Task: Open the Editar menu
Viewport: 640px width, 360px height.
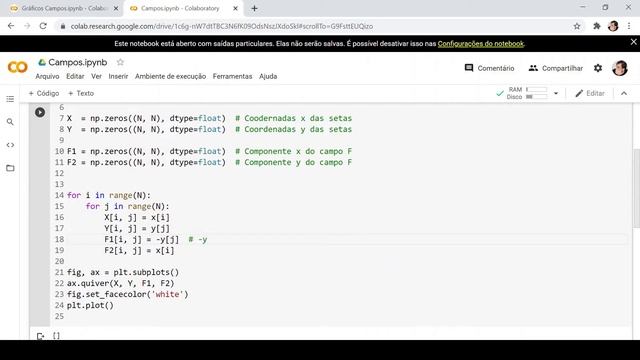Action: 75,76
